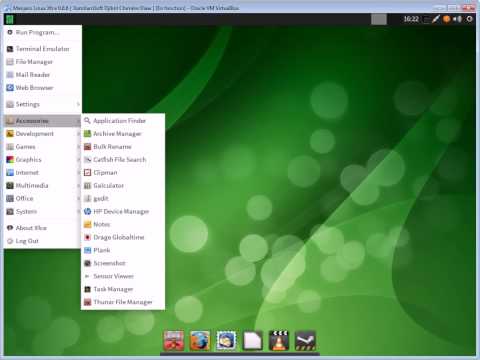480x360 pixels.
Task: Click the 16:22 clock in the panel
Action: point(411,19)
